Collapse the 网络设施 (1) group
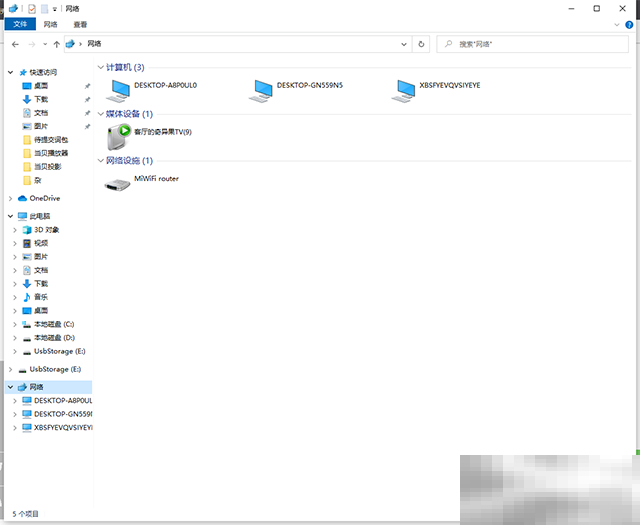Image resolution: width=640 pixels, height=525 pixels. [x=100, y=160]
